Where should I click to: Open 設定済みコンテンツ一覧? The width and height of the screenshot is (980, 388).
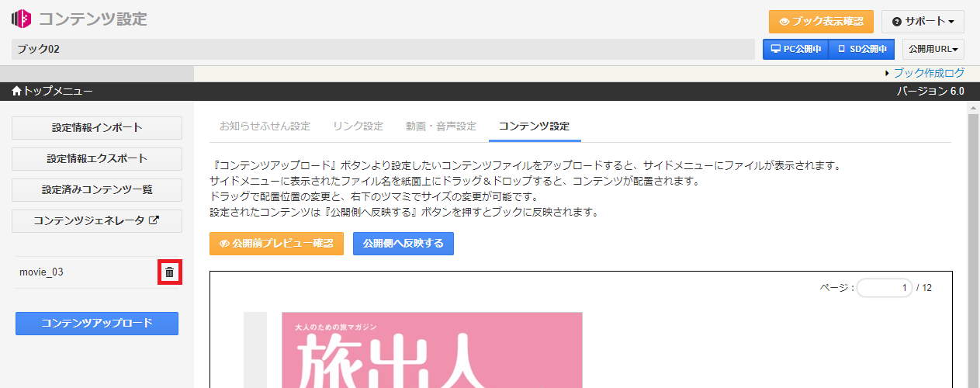[x=97, y=189]
